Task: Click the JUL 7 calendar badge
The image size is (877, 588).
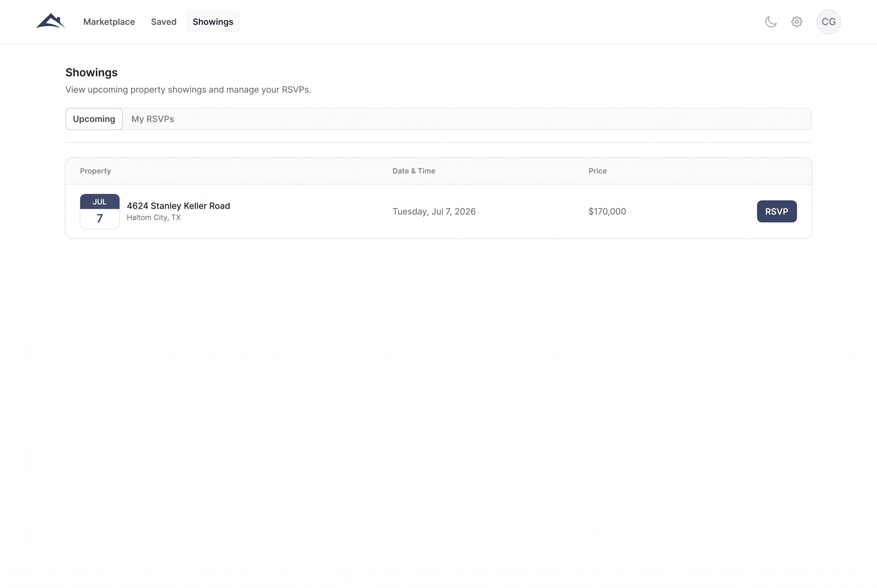Action: pyautogui.click(x=100, y=211)
